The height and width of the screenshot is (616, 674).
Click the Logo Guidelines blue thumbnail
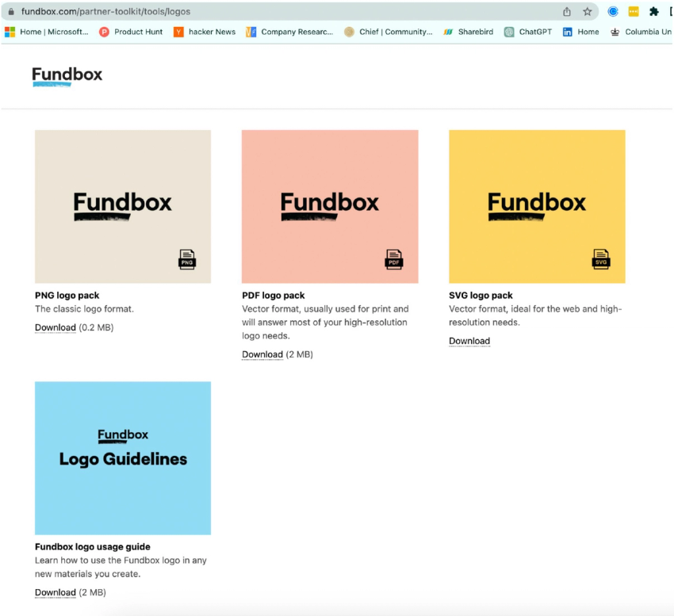pyautogui.click(x=122, y=458)
